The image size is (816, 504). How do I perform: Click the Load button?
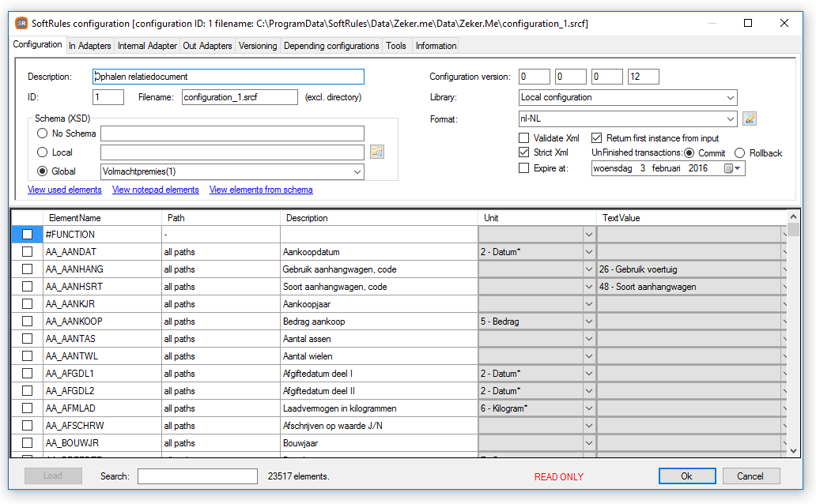52,476
